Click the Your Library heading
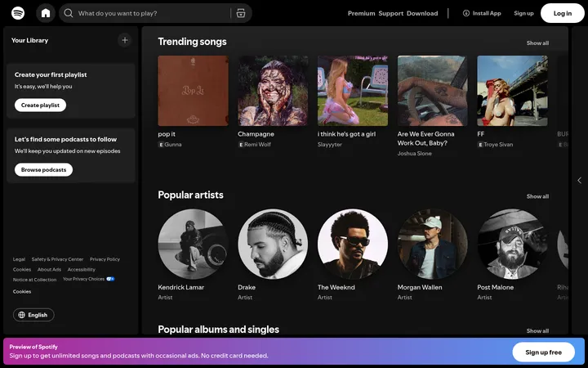The width and height of the screenshot is (588, 368). [x=29, y=40]
